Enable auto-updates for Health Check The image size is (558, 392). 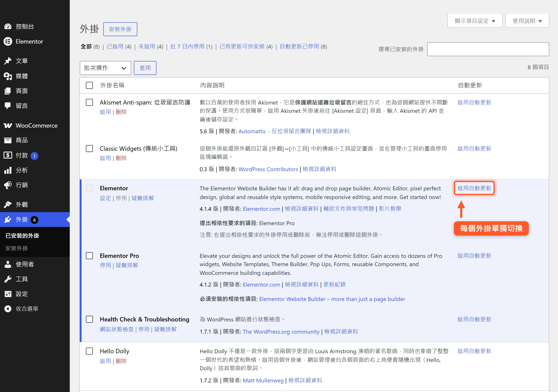coord(474,319)
